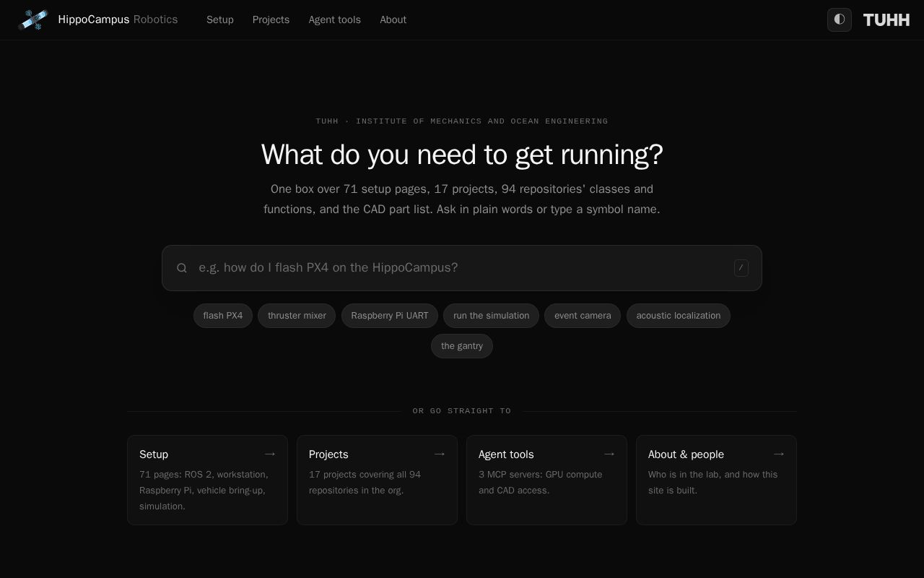Open the Agent tools menu item
Image resolution: width=924 pixels, height=578 pixels.
point(335,20)
